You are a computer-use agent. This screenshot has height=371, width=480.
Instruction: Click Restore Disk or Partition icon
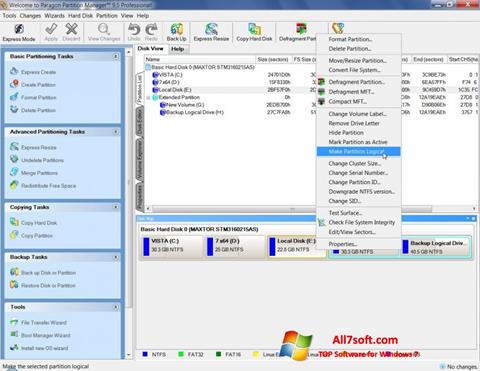coord(14,285)
